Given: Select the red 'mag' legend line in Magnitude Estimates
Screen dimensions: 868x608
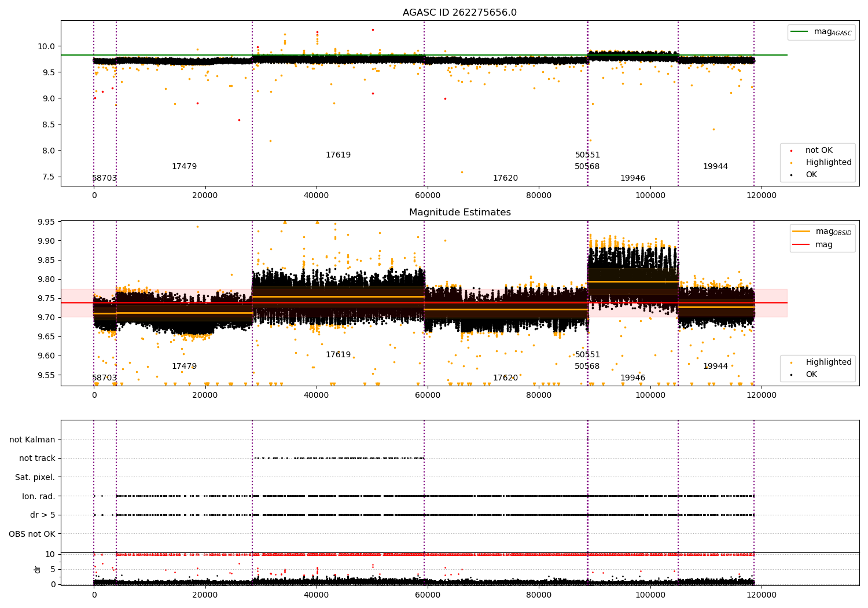Looking at the screenshot, I should 801,244.
